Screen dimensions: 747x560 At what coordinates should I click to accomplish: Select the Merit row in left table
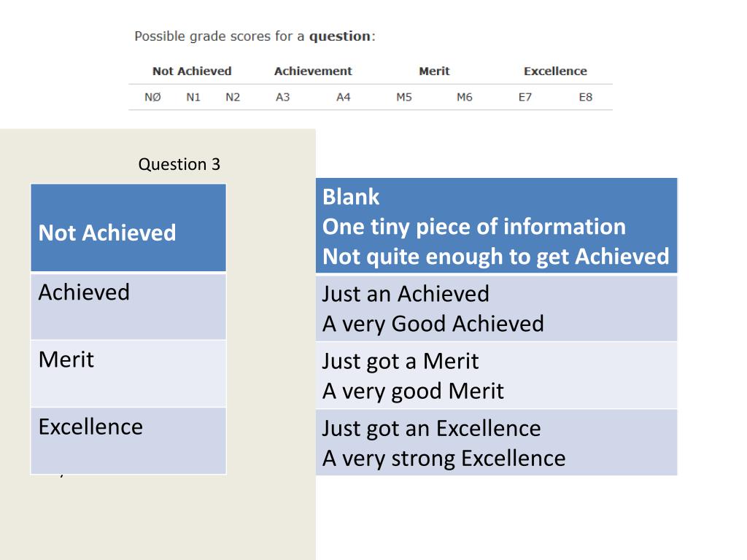[x=128, y=374]
